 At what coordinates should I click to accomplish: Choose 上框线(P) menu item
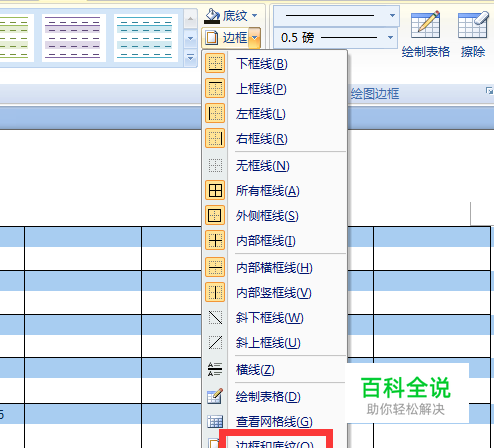[274, 88]
